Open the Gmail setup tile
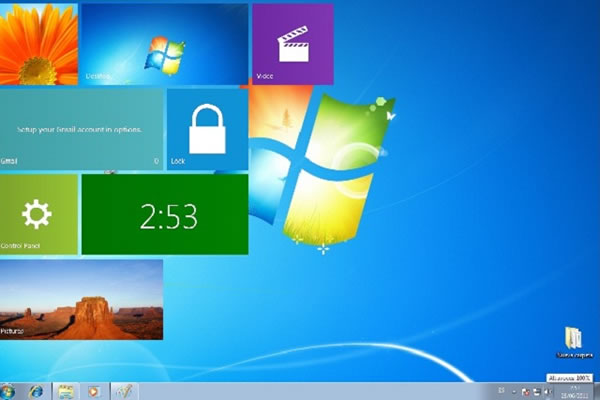The width and height of the screenshot is (600, 400). point(82,129)
